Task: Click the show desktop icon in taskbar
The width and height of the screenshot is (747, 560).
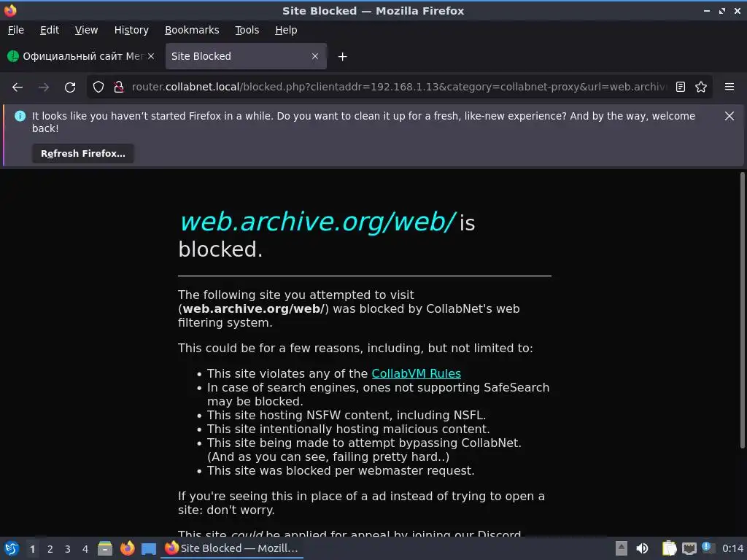Action: coord(149,549)
